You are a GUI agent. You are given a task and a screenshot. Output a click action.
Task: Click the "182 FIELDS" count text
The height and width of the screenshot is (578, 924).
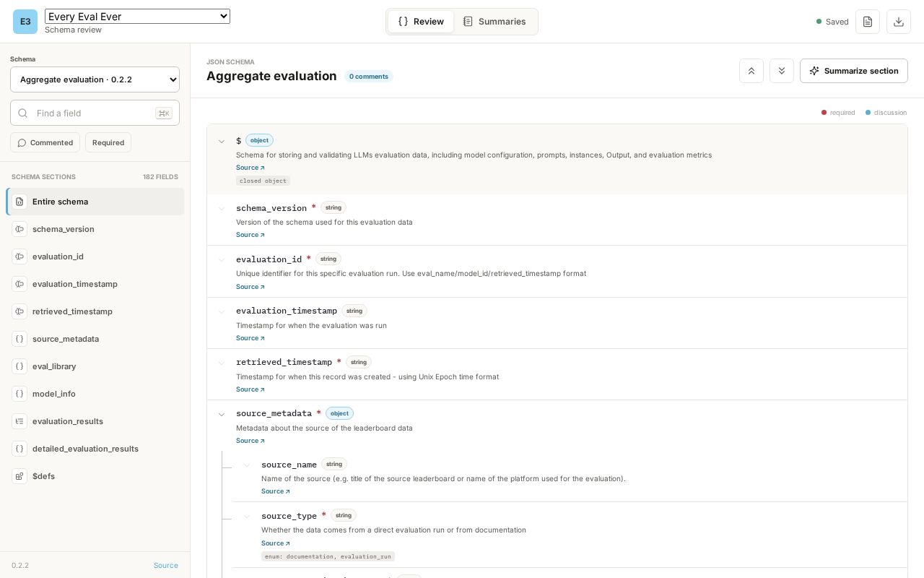coord(160,177)
